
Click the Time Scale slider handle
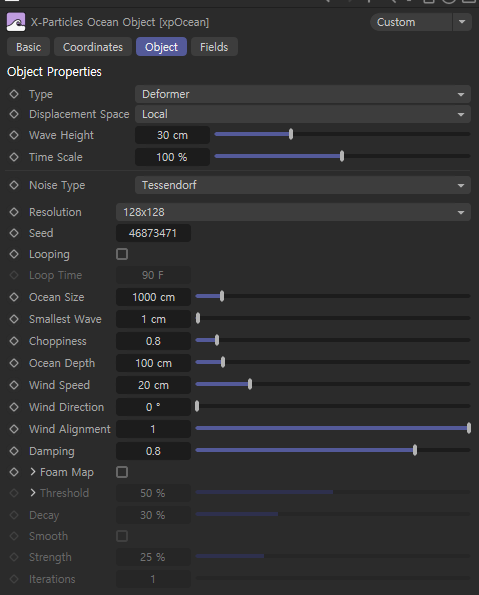[x=342, y=156]
